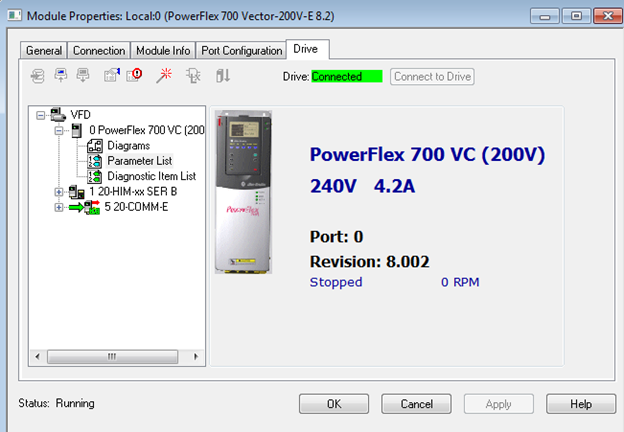624x432 pixels.
Task: Click the 240V 4.2A rating text
Action: (363, 186)
